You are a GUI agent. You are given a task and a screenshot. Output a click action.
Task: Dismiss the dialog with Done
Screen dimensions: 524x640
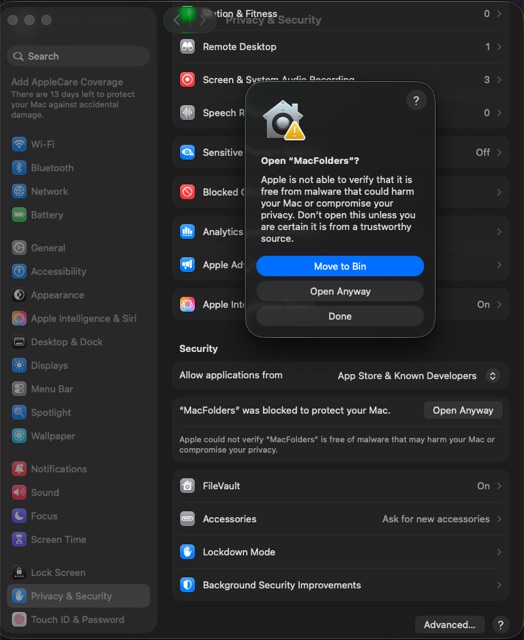coord(340,316)
